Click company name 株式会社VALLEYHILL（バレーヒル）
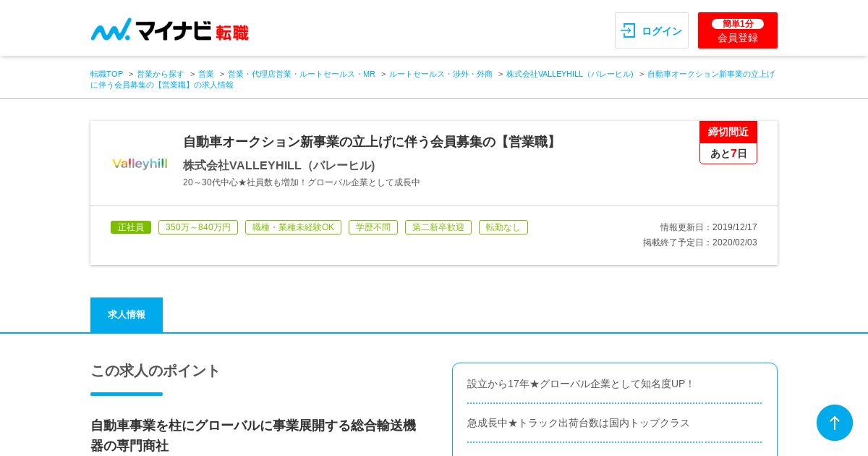 [x=279, y=165]
